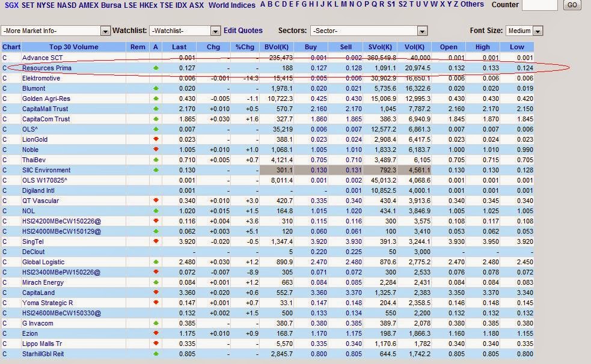
Task: Click green up arrow for OLS^
Action: [x=156, y=129]
